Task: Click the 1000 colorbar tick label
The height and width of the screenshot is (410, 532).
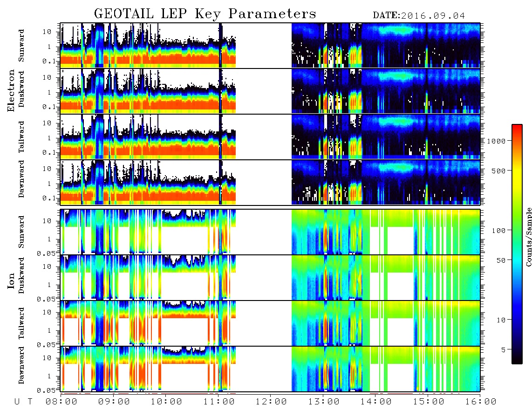Action: click(x=496, y=141)
